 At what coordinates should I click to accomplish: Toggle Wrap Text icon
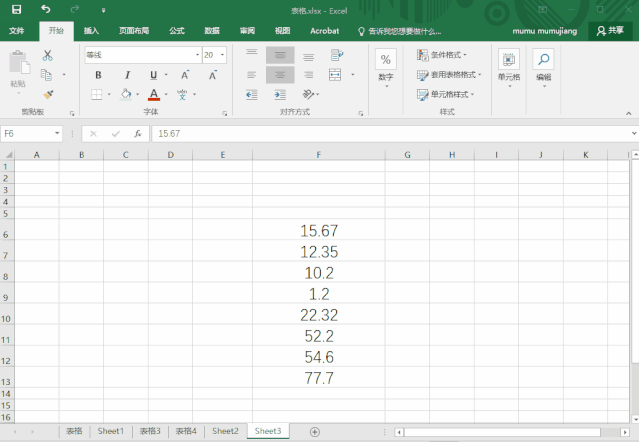pos(337,55)
